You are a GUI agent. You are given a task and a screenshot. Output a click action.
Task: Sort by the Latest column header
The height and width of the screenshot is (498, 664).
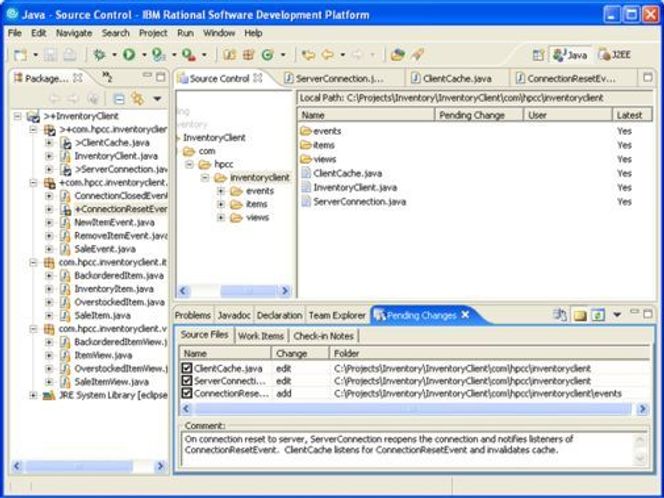[631, 115]
